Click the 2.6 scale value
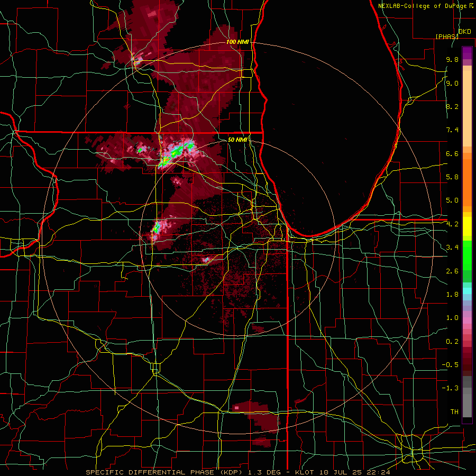 (452, 271)
